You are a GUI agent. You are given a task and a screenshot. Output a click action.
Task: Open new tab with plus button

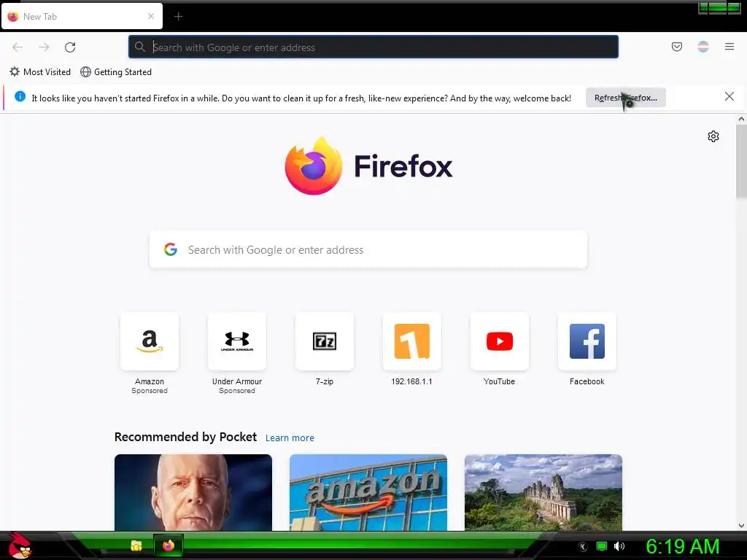click(178, 17)
